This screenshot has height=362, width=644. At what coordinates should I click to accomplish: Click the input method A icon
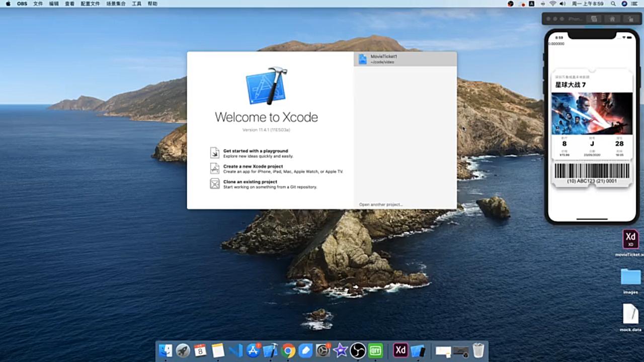pos(531,4)
